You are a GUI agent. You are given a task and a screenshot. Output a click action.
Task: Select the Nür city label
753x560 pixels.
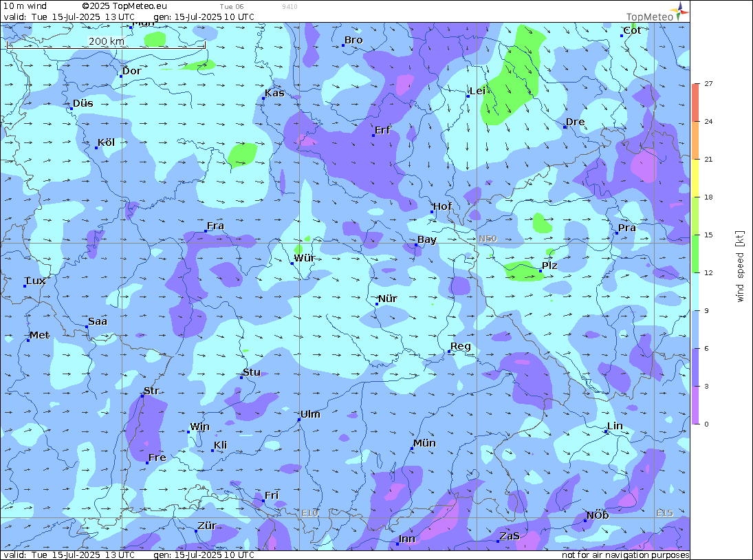388,299
